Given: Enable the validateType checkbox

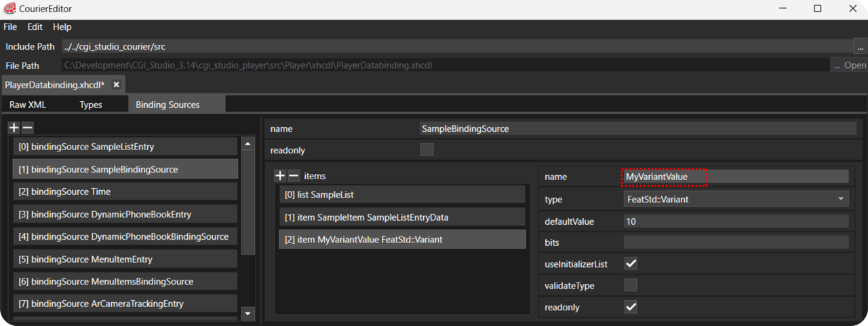Looking at the screenshot, I should tap(631, 285).
